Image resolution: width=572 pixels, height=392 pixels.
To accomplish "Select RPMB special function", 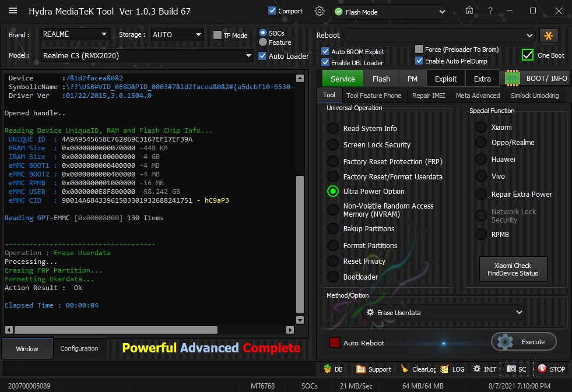I will (x=481, y=234).
